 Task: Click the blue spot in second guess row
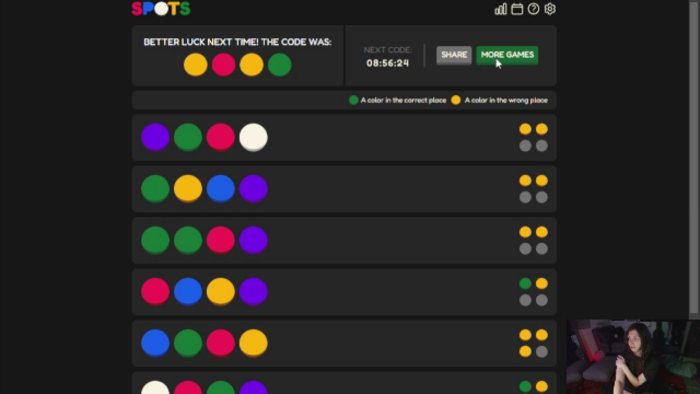pos(221,189)
